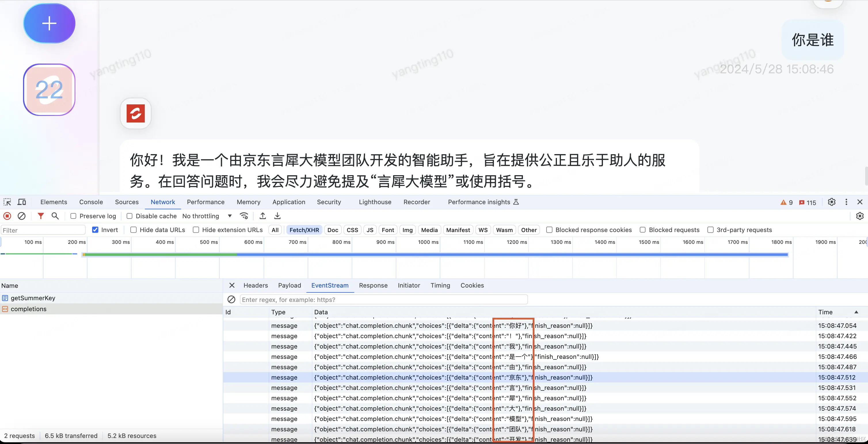Select the WS filter button
Viewport: 868px width, 444px height.
(483, 230)
